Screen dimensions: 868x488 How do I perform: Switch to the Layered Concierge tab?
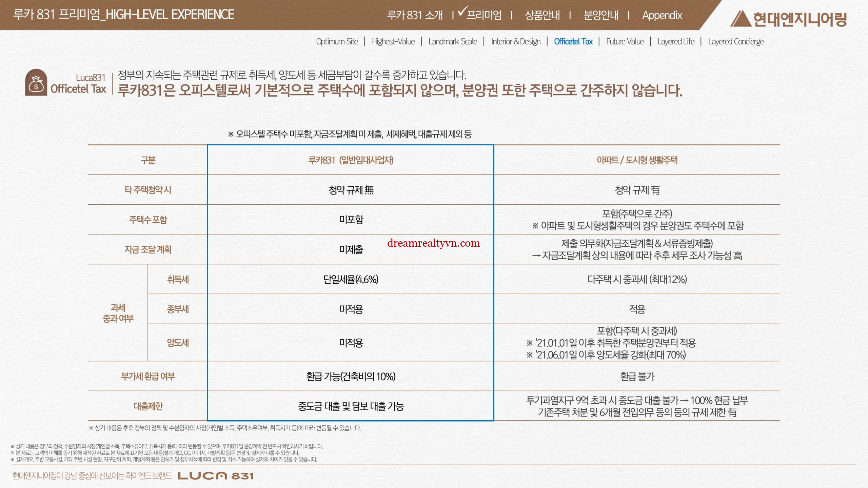[736, 42]
